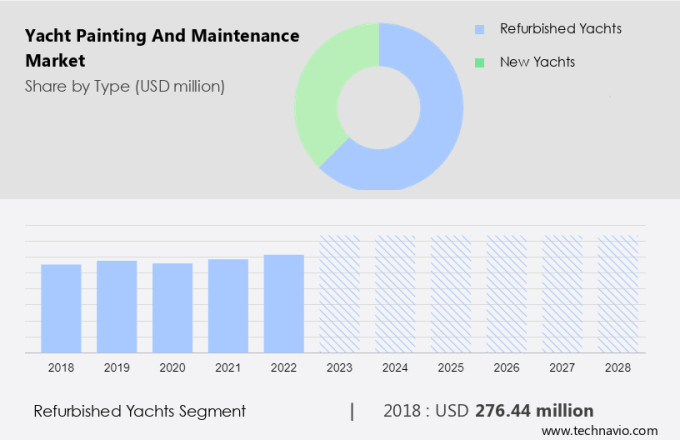The width and height of the screenshot is (680, 440).
Task: Select the hatched 2028 forecast bar
Action: pos(617,294)
